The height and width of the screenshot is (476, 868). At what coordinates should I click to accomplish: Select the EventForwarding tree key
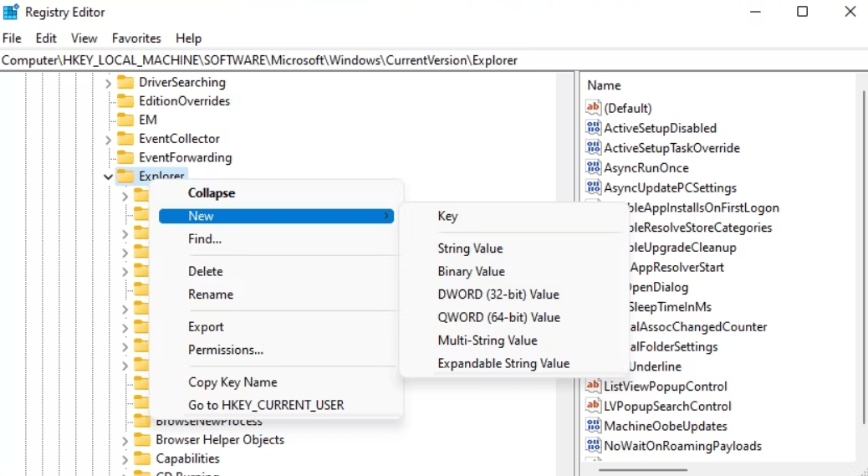[x=186, y=158]
